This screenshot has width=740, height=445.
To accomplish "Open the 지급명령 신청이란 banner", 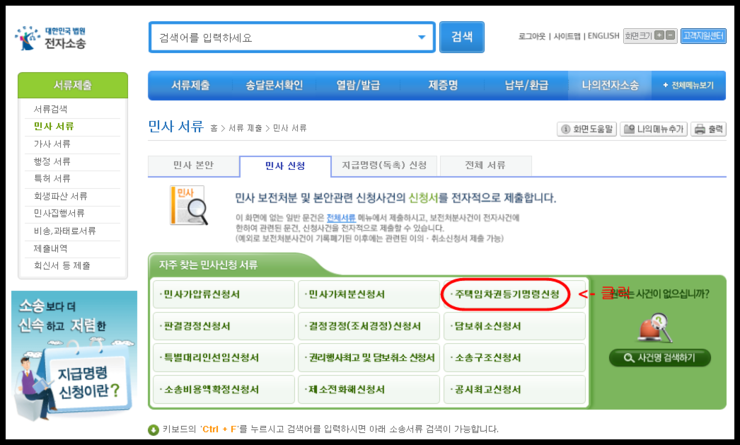I will [x=74, y=355].
